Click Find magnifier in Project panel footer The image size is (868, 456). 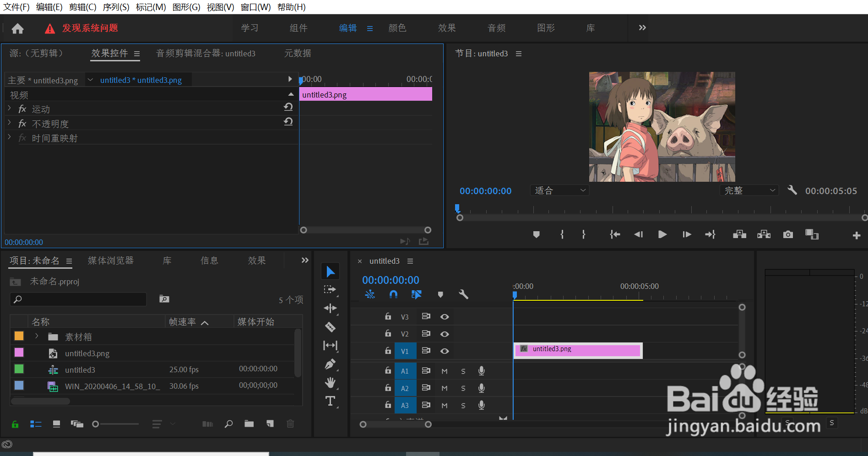click(228, 424)
